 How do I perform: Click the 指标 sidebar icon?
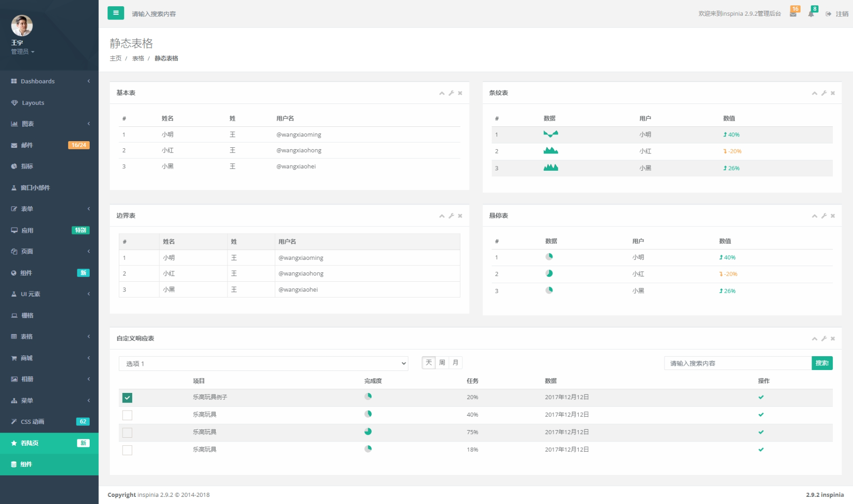tap(14, 166)
